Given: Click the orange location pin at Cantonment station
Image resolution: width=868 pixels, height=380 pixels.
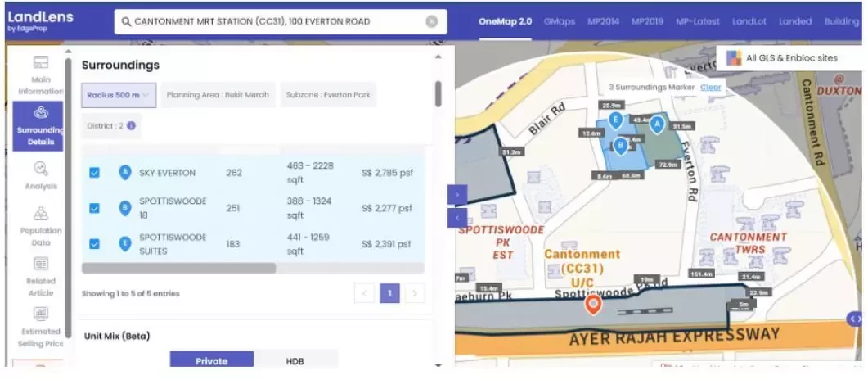Looking at the screenshot, I should coord(593,305).
